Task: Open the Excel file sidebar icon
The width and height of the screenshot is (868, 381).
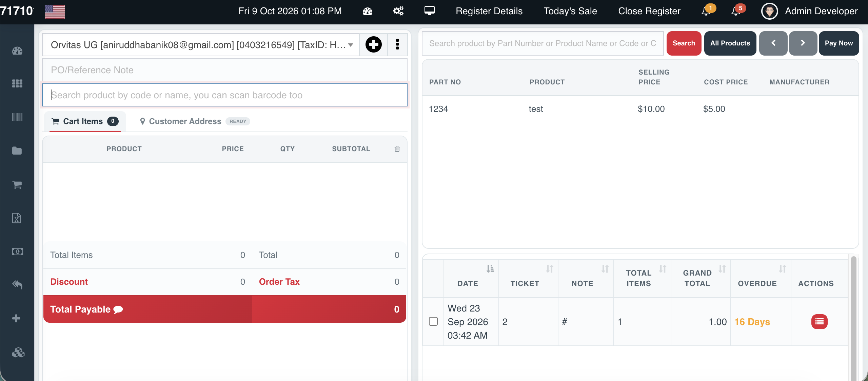Action: (17, 218)
